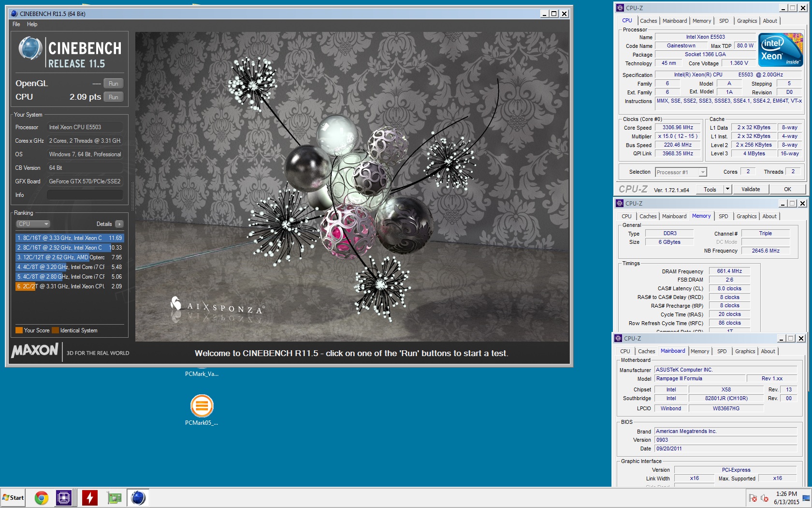Click the Rampage III Formula model field
The height and width of the screenshot is (508, 812).
pyautogui.click(x=699, y=379)
